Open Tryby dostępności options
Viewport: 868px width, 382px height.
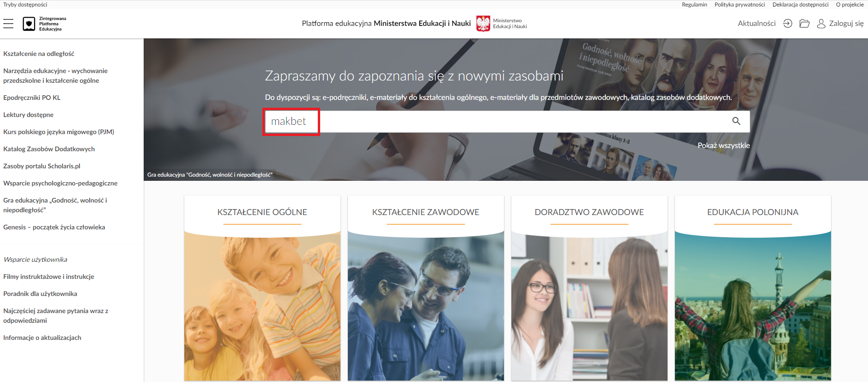coord(25,5)
